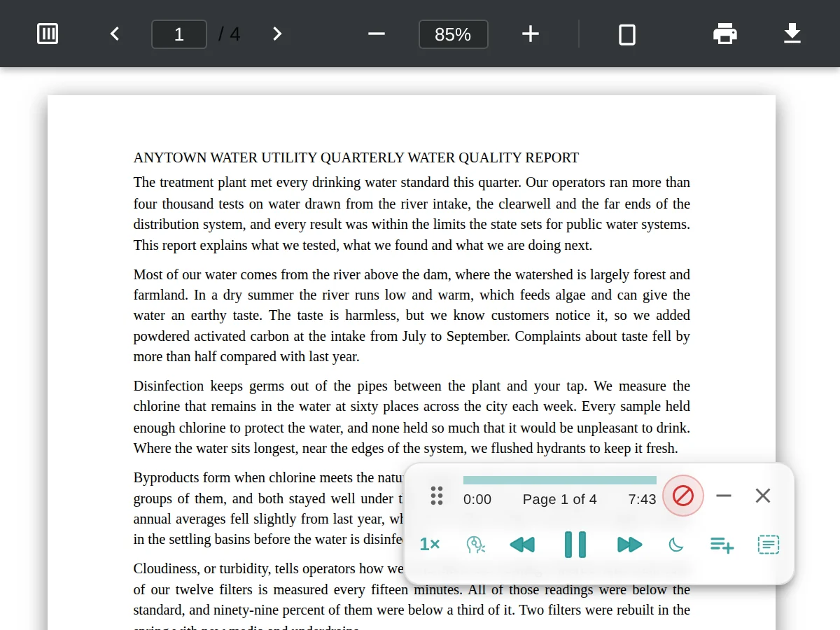
Task: Click the paragraph starting 'Most of our water'
Action: tap(412, 315)
